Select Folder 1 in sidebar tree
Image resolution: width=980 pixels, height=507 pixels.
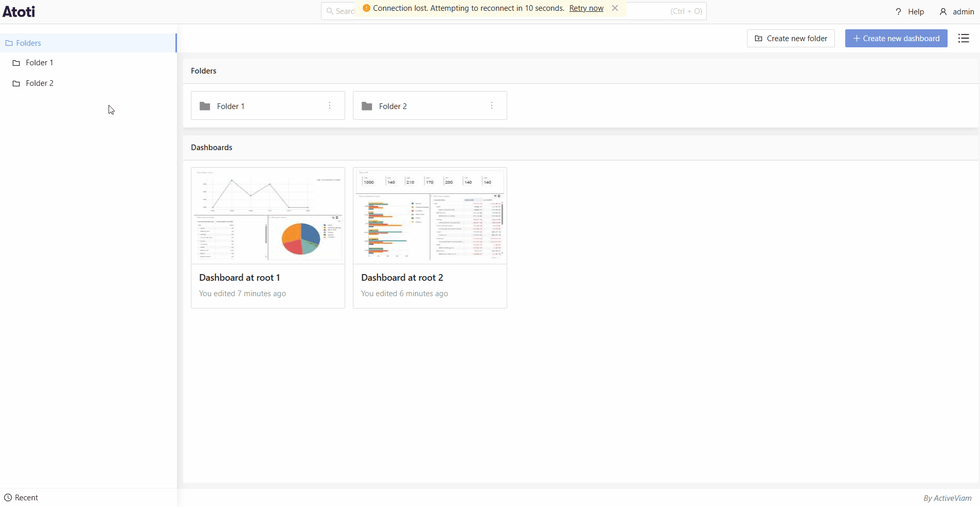click(x=40, y=63)
